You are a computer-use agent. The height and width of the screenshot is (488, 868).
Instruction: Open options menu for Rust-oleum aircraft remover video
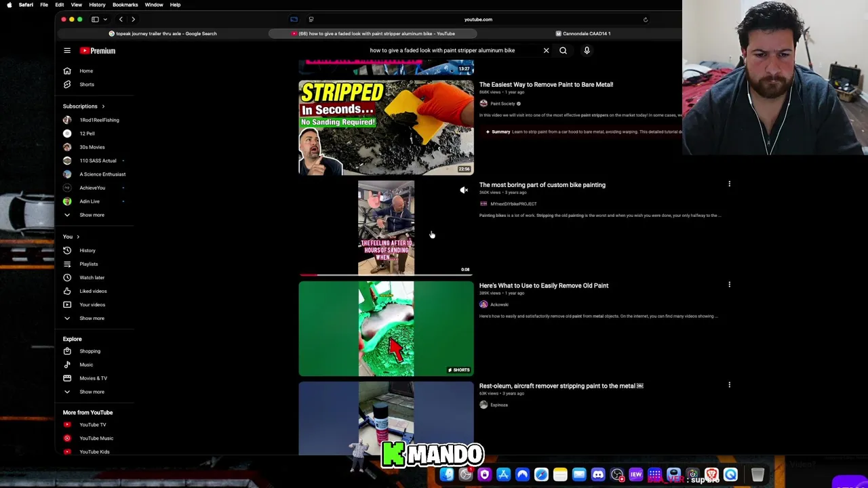pos(729,385)
